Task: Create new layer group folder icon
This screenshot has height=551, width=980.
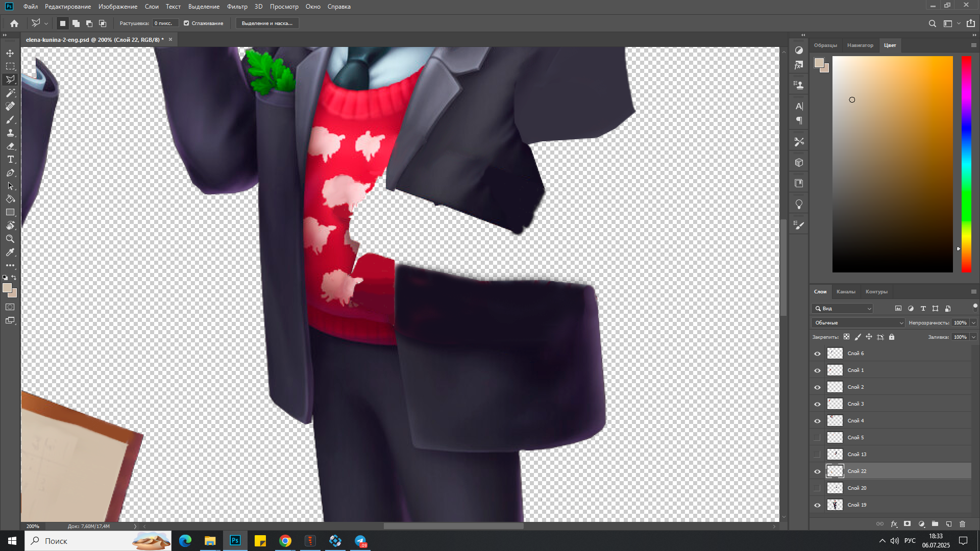Action: [x=935, y=524]
